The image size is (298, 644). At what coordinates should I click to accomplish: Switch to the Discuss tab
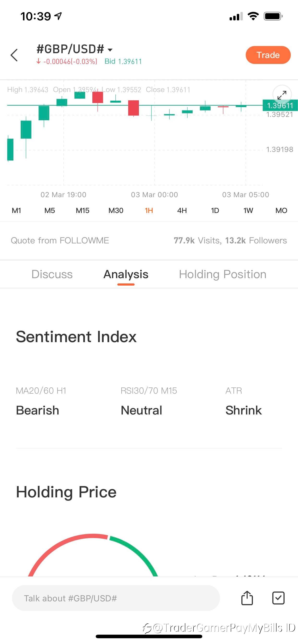[x=52, y=274]
